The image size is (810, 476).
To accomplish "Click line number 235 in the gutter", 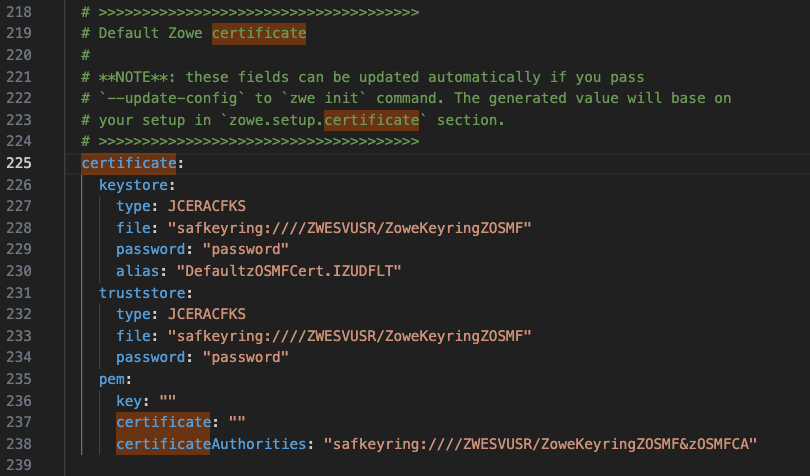I will tap(19, 379).
